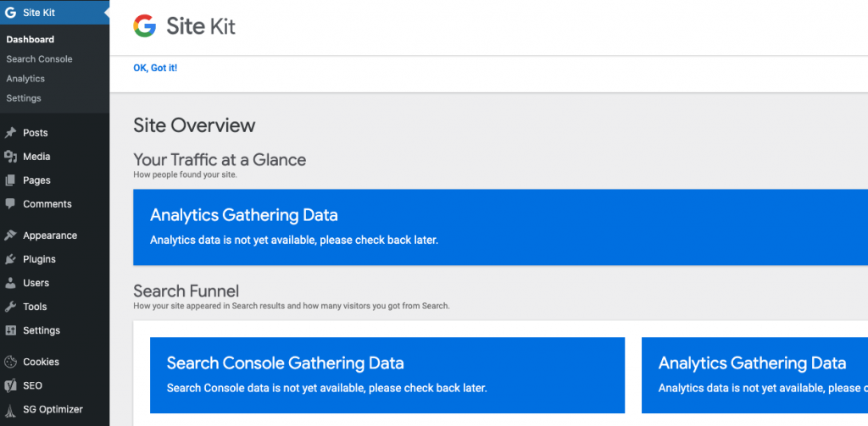Click the Pages icon in sidebar
868x426 pixels.
10,180
